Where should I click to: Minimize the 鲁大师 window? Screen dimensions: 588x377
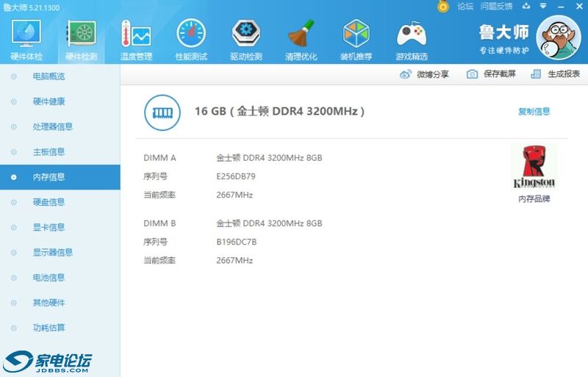coord(561,7)
